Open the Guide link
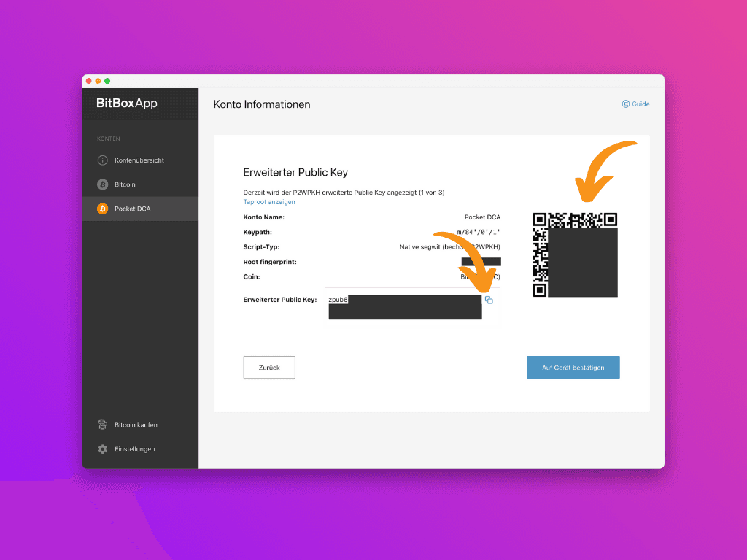 click(635, 104)
